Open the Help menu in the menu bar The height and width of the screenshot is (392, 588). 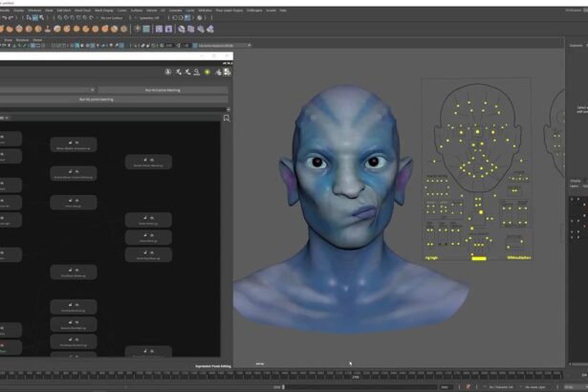[283, 11]
